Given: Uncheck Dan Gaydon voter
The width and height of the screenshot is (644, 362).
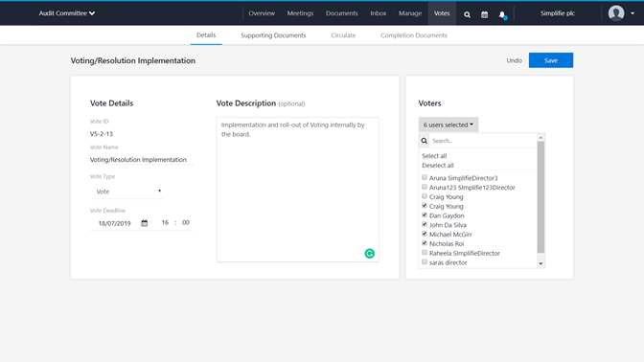Looking at the screenshot, I should 425,215.
